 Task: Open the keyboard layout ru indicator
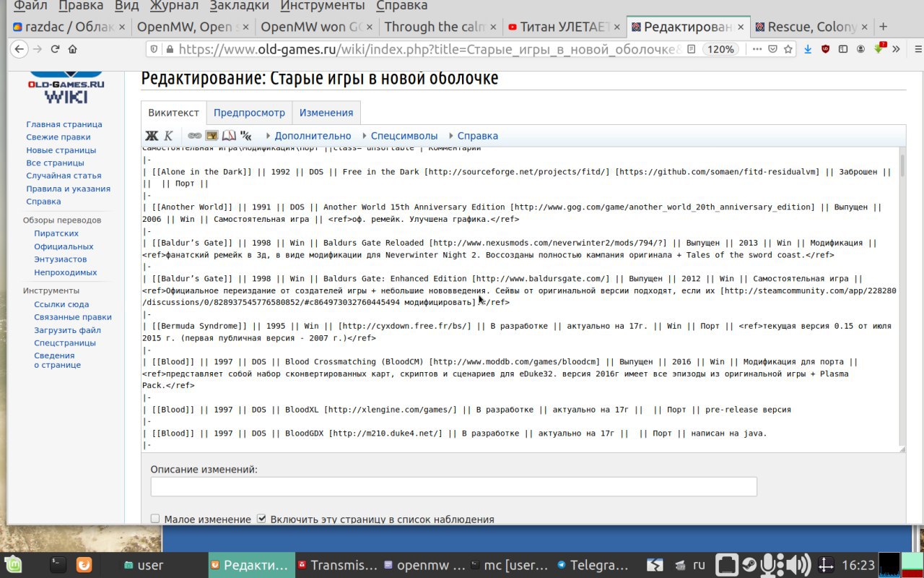[699, 565]
